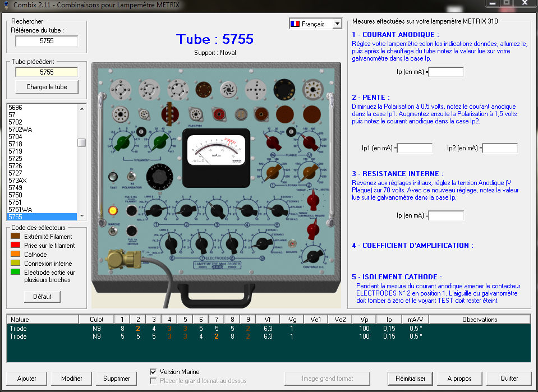Select tube 5726 in the list
The width and height of the screenshot is (538, 392).
coord(42,165)
